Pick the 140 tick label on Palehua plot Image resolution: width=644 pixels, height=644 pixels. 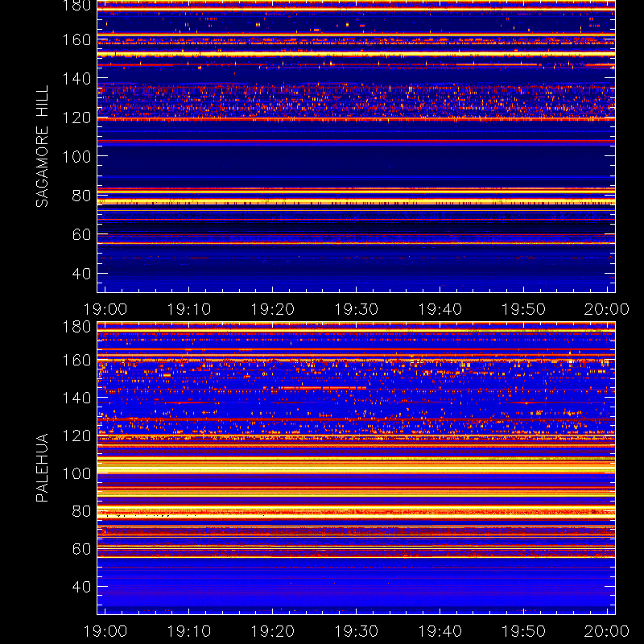76,398
